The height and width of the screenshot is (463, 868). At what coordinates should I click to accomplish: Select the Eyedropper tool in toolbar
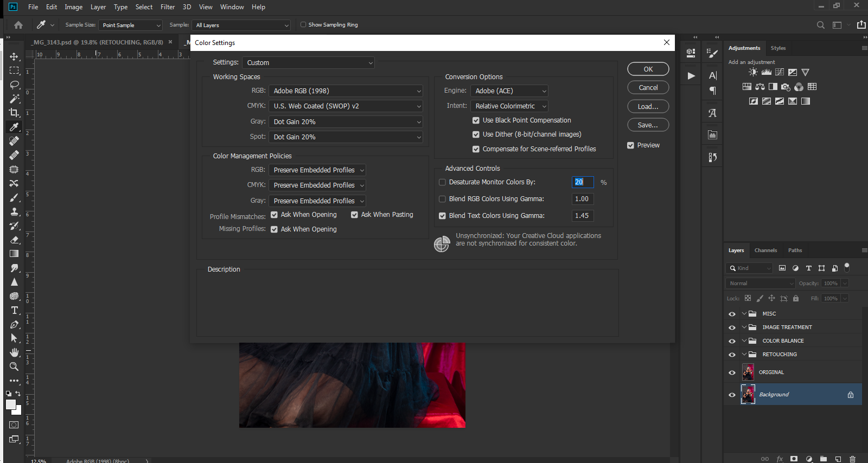pyautogui.click(x=14, y=127)
